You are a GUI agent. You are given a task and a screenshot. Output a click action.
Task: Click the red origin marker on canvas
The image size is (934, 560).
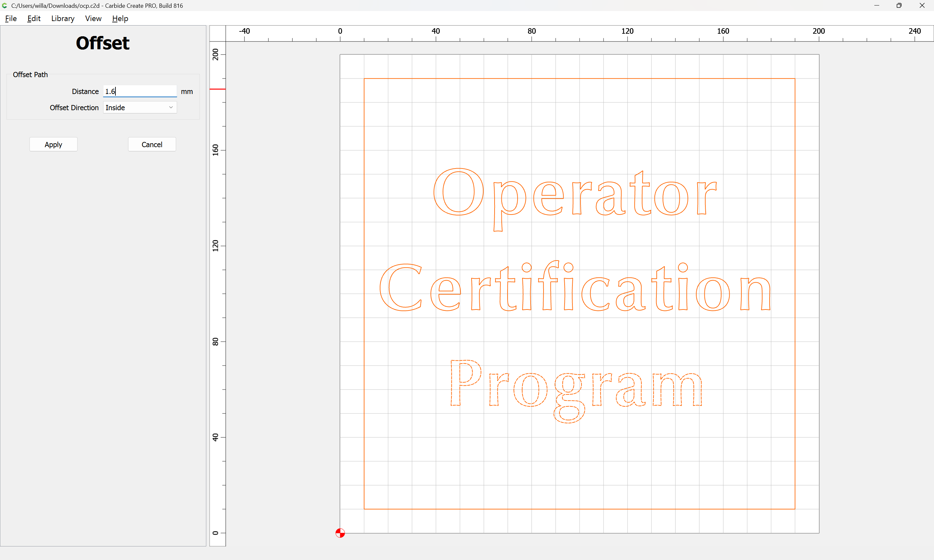click(340, 533)
